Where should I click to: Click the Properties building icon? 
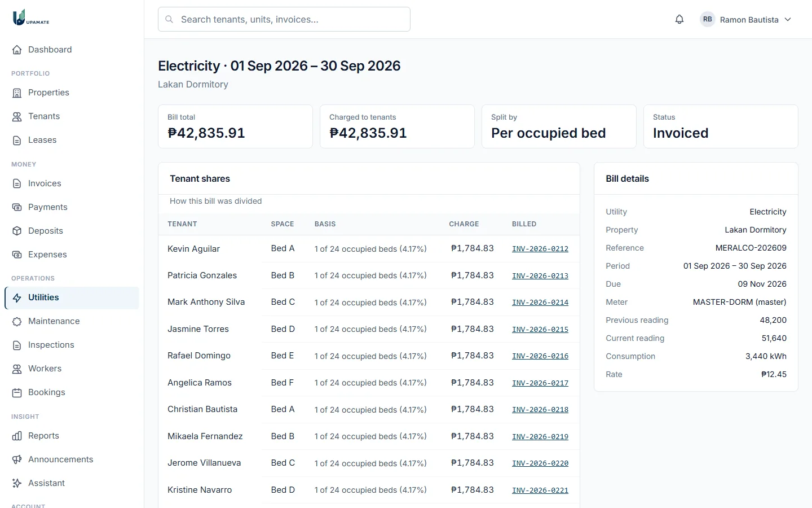17,93
